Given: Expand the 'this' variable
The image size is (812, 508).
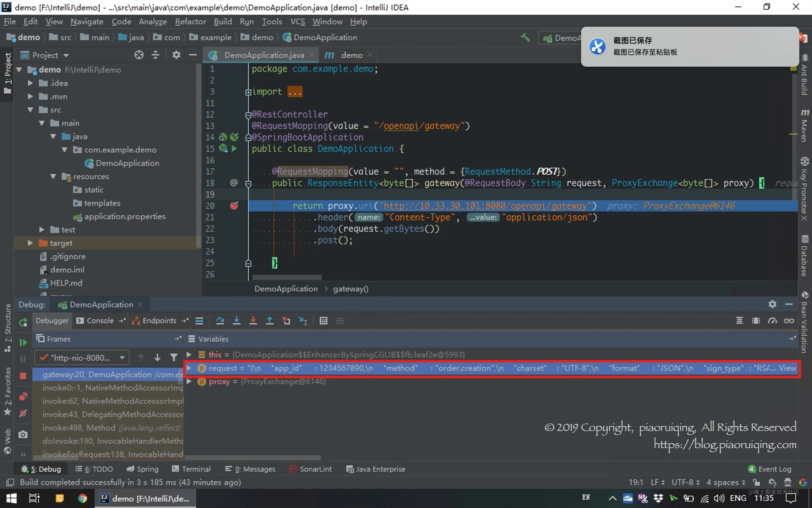Looking at the screenshot, I should pyautogui.click(x=189, y=354).
